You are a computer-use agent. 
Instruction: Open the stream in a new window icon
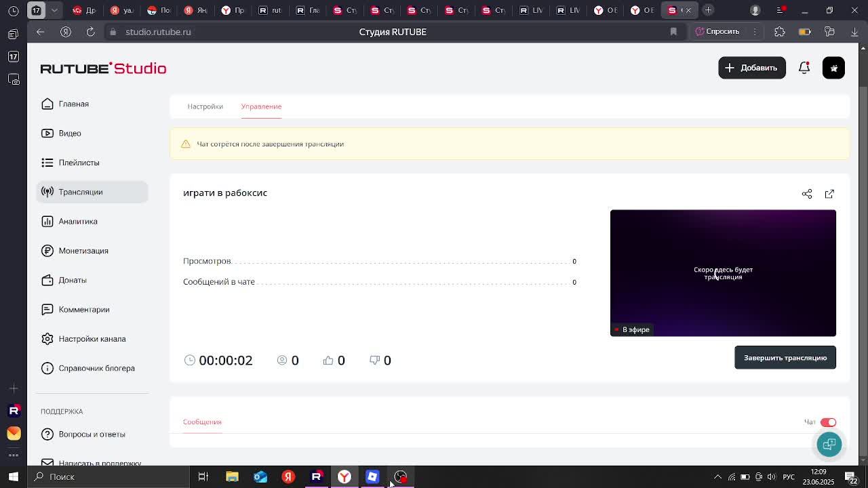coord(829,194)
